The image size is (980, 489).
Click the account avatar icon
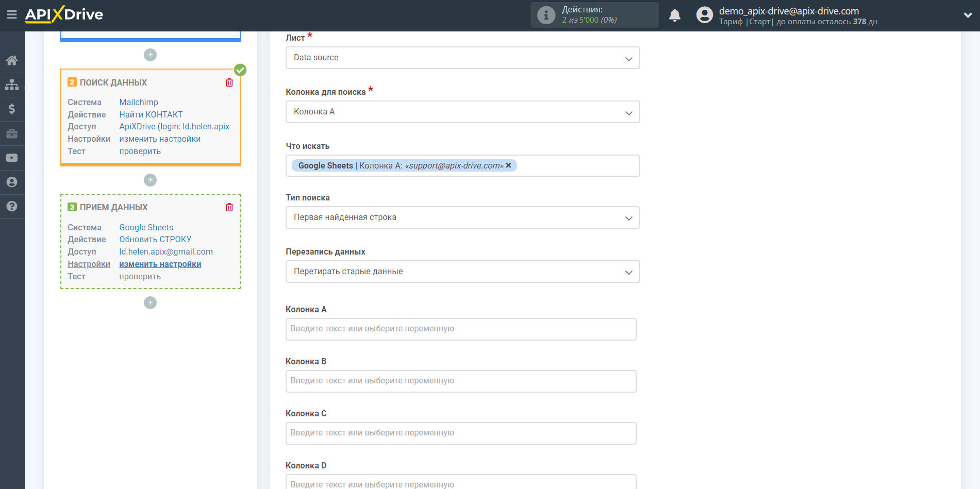coord(704,15)
